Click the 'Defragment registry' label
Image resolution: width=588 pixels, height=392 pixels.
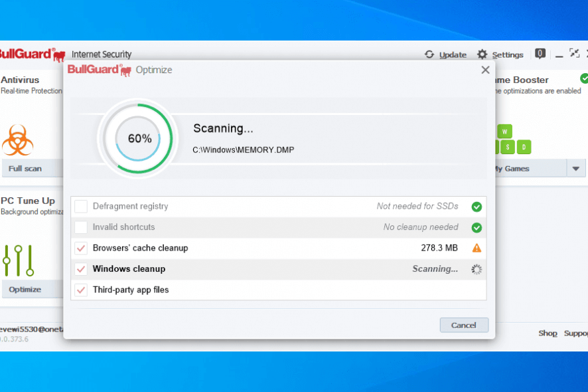[x=131, y=206]
